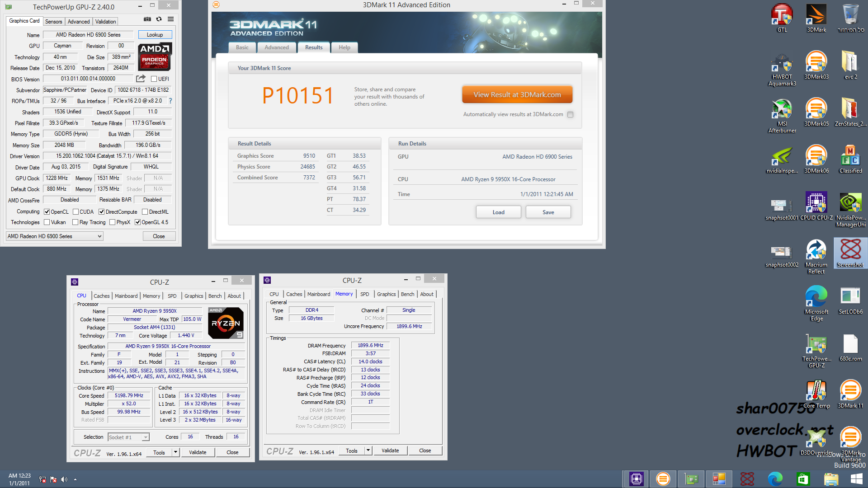Click the Windows Start button
This screenshot has height=488, width=868.
pyautogui.click(x=857, y=479)
